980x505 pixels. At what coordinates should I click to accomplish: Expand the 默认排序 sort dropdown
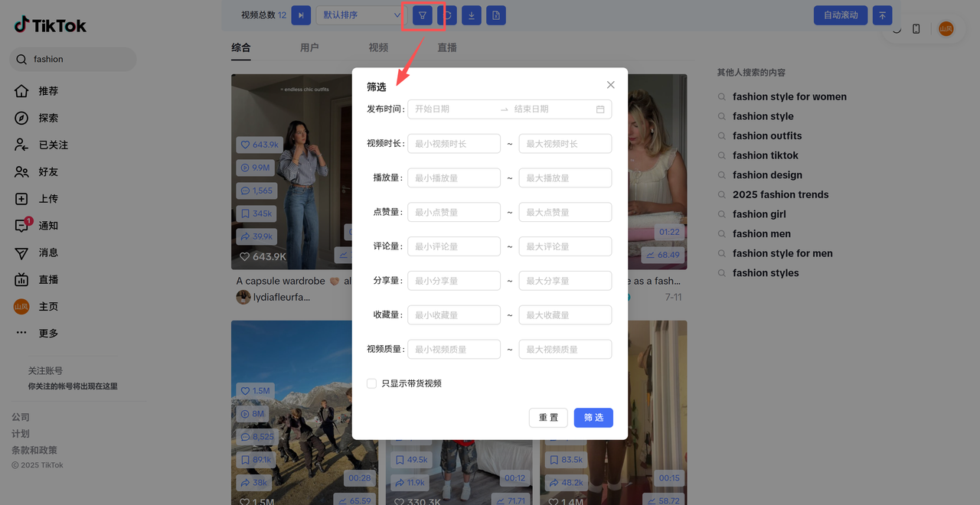click(x=359, y=15)
